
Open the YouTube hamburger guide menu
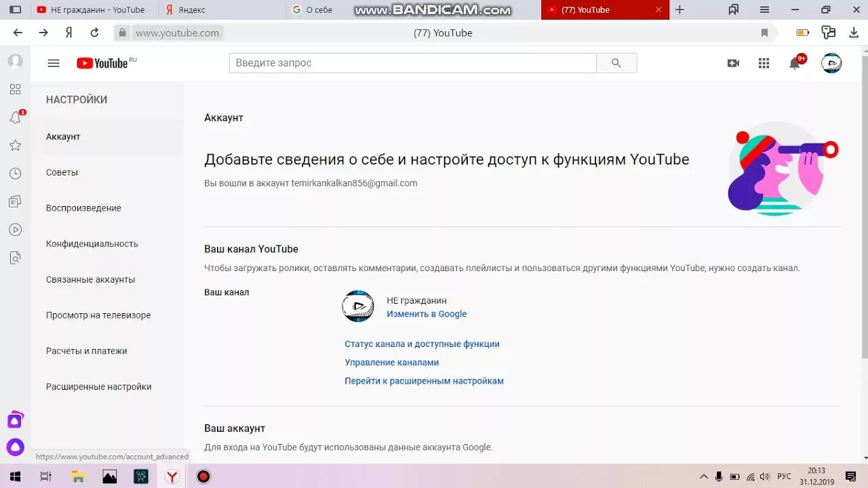54,63
